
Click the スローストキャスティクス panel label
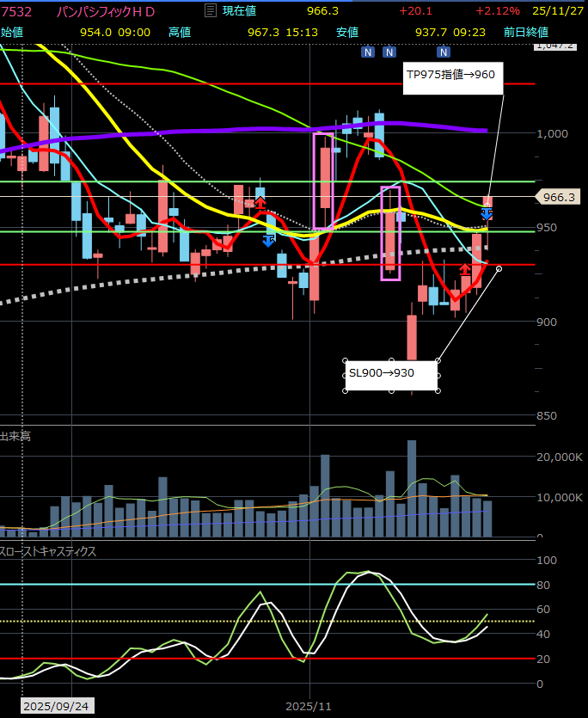click(48, 551)
